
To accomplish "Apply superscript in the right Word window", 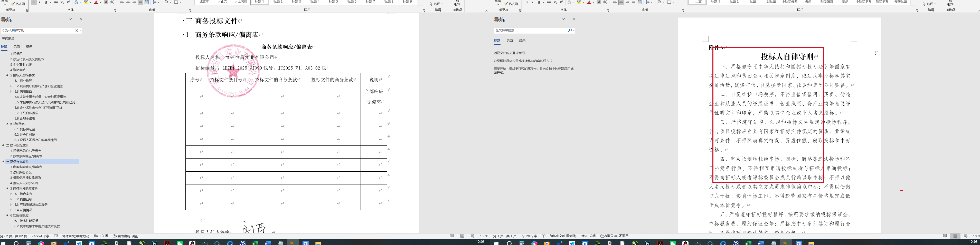I will coord(561,2).
